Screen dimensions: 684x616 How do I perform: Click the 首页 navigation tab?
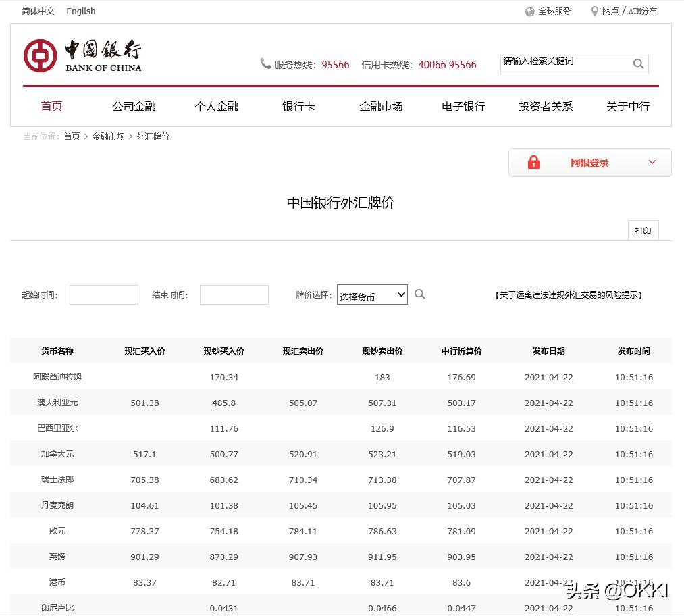pyautogui.click(x=51, y=106)
